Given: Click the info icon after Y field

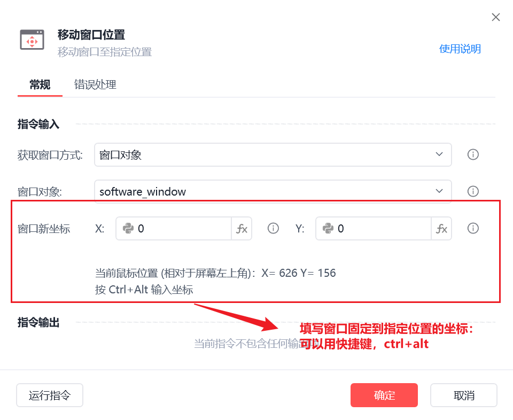Looking at the screenshot, I should point(473,228).
